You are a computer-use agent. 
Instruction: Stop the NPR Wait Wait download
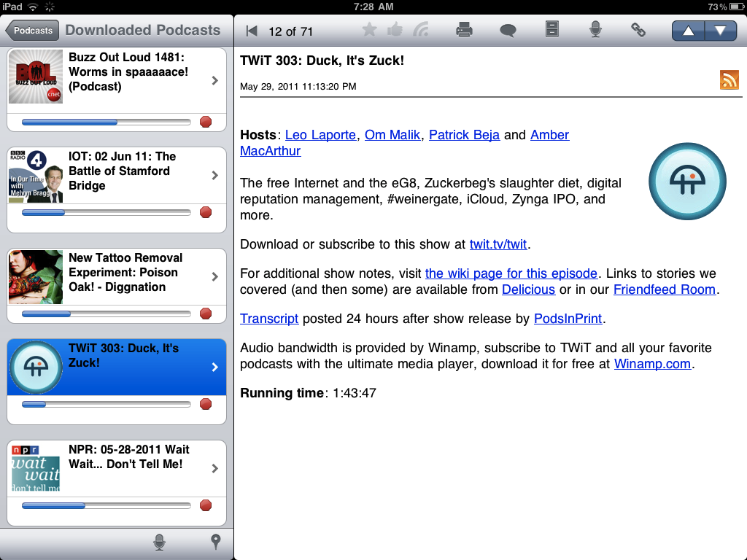click(206, 506)
